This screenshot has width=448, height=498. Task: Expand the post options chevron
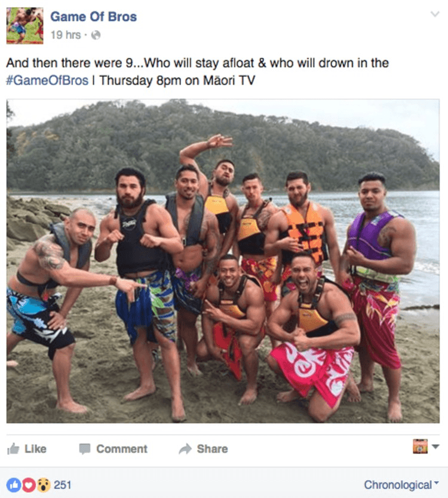[435, 14]
